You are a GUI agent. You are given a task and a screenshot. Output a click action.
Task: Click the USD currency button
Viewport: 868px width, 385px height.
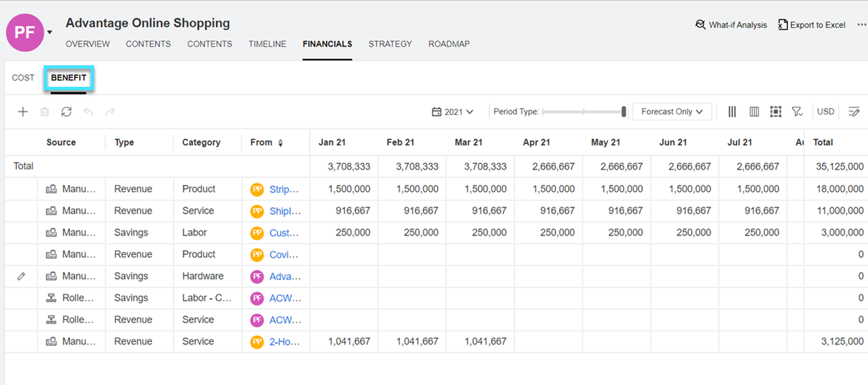coord(826,112)
